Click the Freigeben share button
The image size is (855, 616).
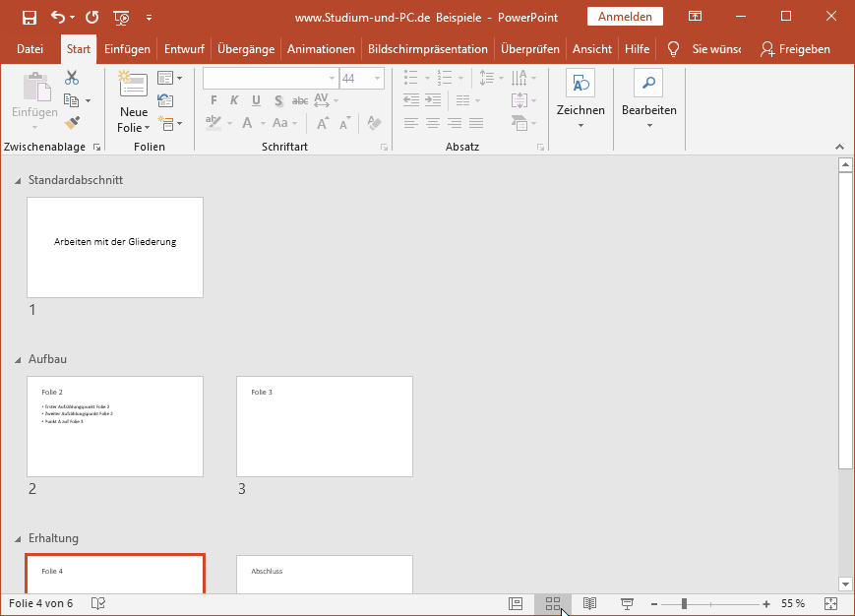click(x=795, y=49)
